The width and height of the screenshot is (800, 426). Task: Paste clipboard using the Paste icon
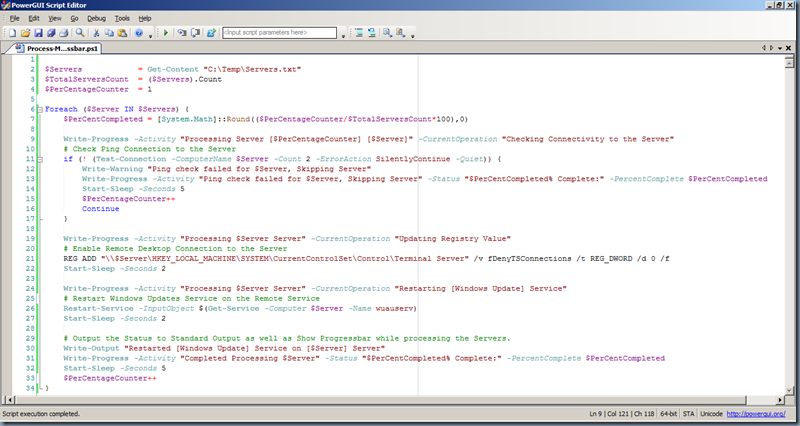click(122, 33)
